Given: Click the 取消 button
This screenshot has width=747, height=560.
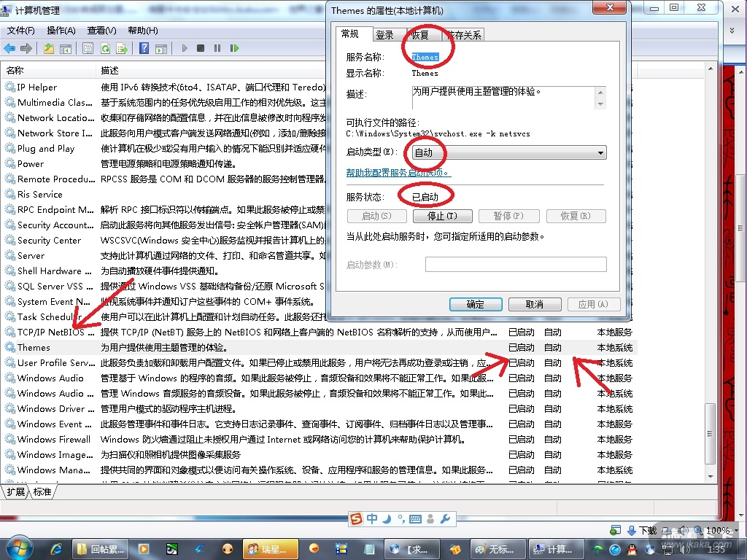Looking at the screenshot, I should pyautogui.click(x=535, y=304).
